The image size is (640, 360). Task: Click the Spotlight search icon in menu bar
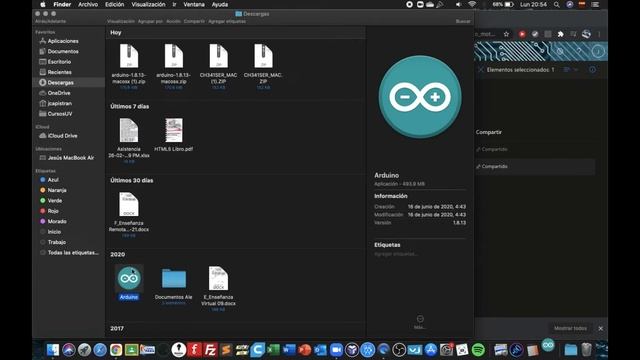(x=557, y=4)
